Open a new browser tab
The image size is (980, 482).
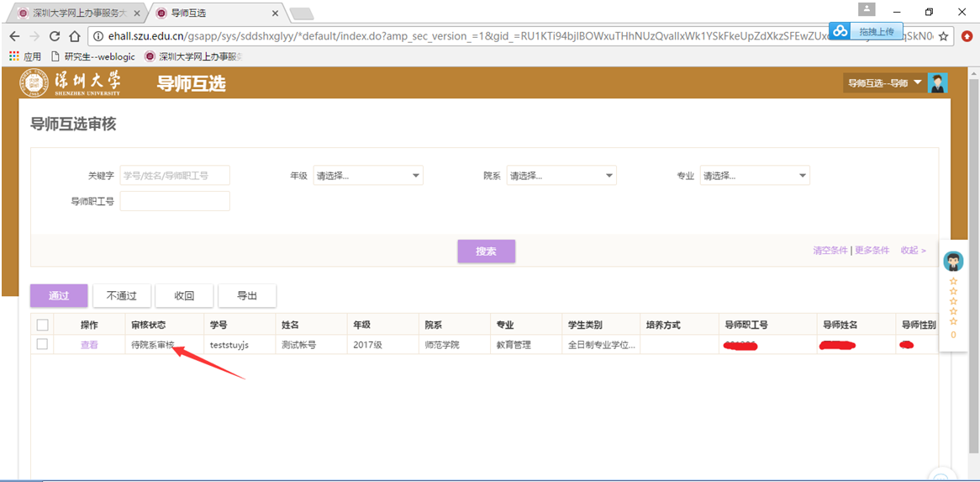(303, 13)
